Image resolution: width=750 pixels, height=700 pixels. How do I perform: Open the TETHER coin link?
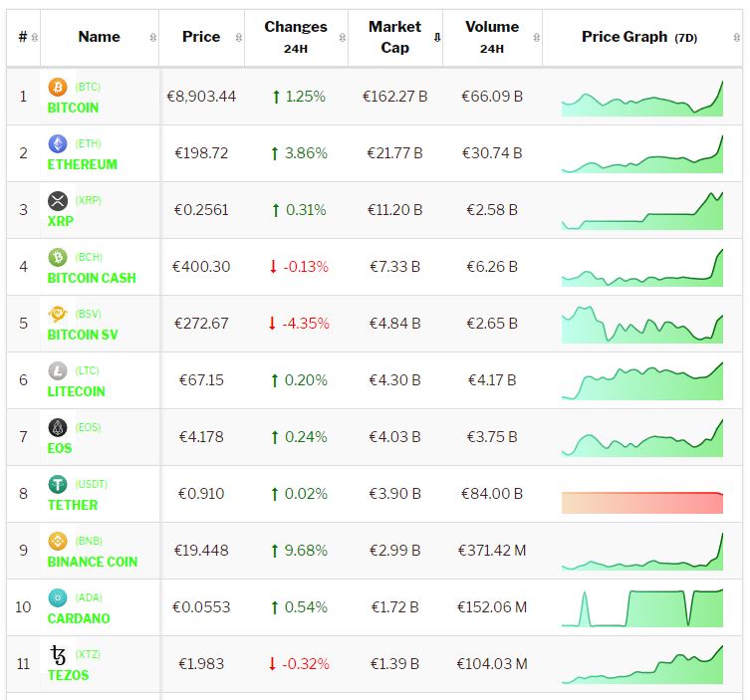tap(73, 505)
